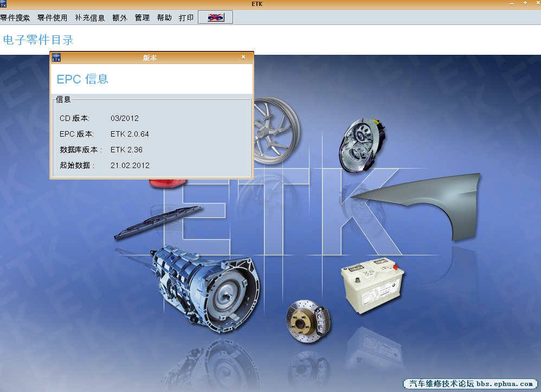Close the 版本 dialog

pyautogui.click(x=243, y=57)
